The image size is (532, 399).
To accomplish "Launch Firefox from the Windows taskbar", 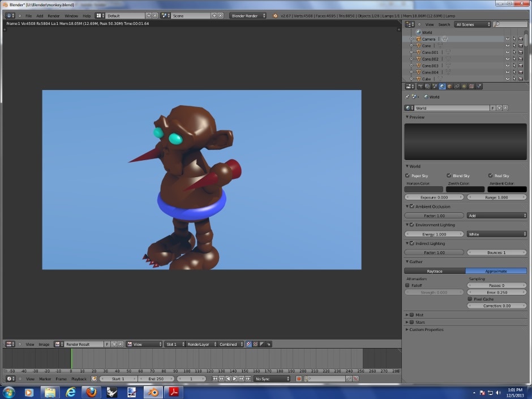I will pyautogui.click(x=91, y=392).
